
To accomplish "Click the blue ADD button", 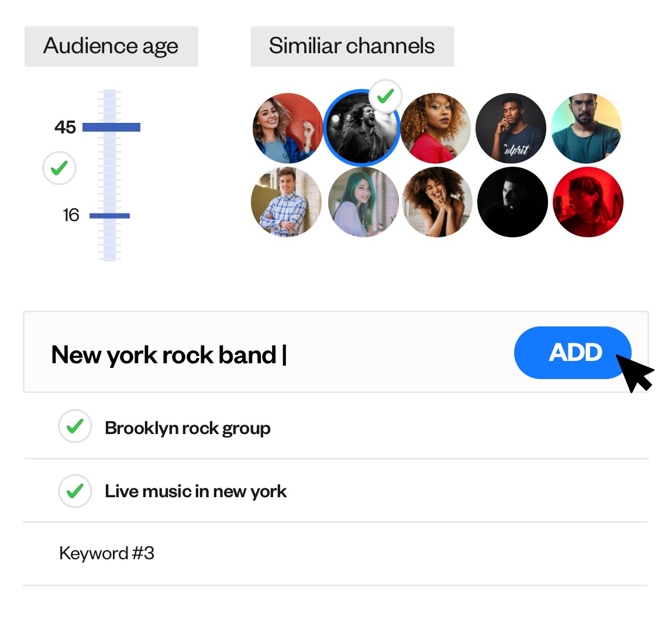I will (x=572, y=352).
